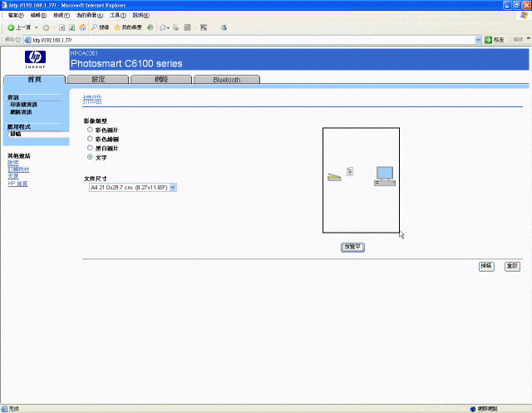Open the 支援 support link
This screenshot has height=413, width=532.
13,176
